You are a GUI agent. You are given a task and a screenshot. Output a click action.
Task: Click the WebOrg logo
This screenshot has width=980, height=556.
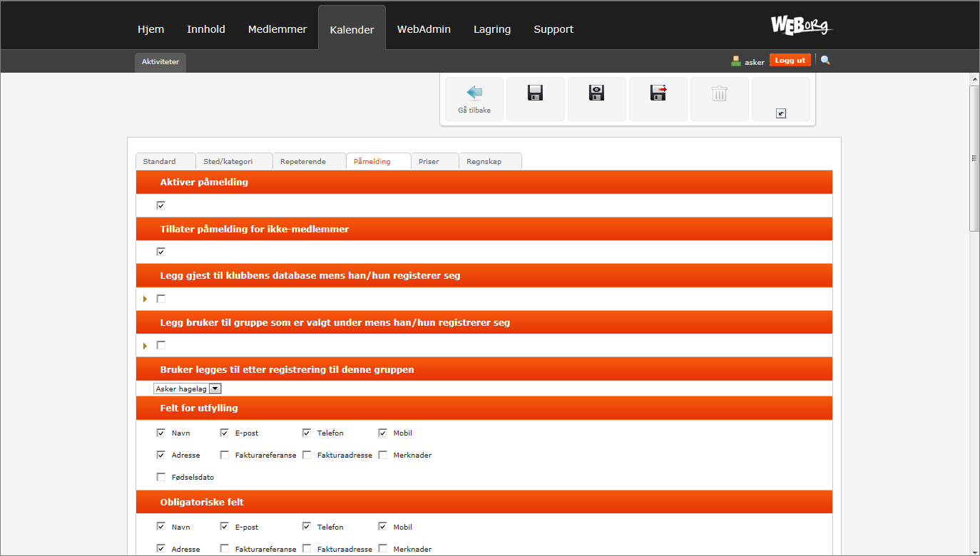802,26
